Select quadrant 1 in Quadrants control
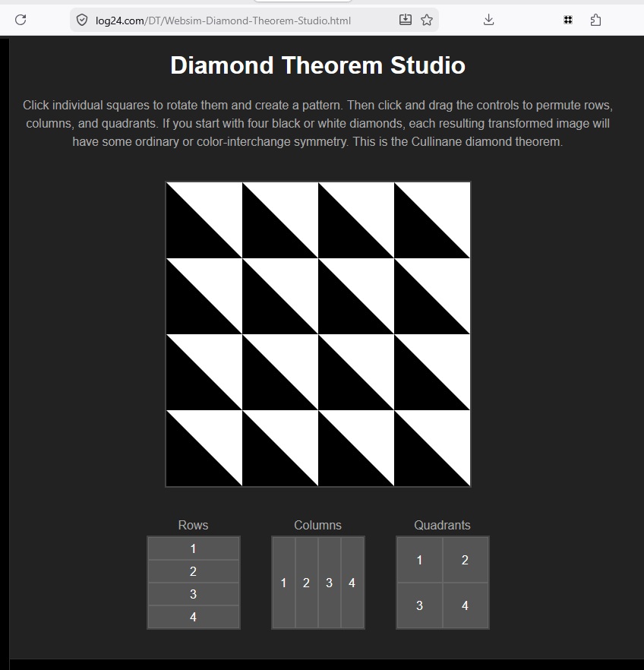The width and height of the screenshot is (644, 670). (419, 560)
